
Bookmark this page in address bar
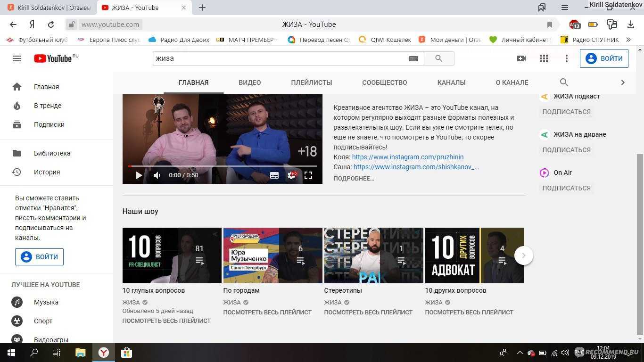coord(550,25)
